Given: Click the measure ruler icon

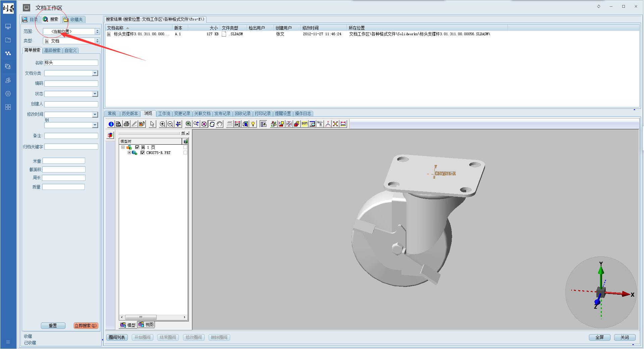Looking at the screenshot, I should (343, 124).
